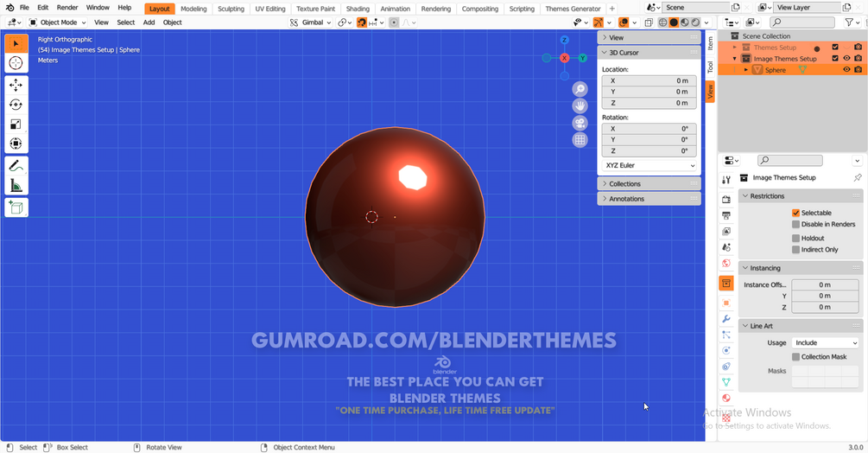This screenshot has width=868, height=453.
Task: Click the Zoom view magnifier icon
Action: pos(580,89)
